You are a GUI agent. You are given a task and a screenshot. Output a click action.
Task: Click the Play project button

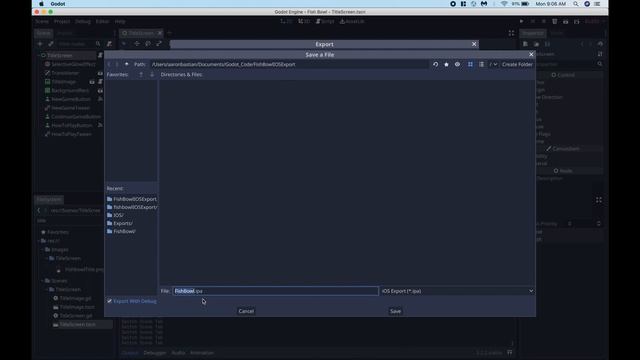click(521, 21)
